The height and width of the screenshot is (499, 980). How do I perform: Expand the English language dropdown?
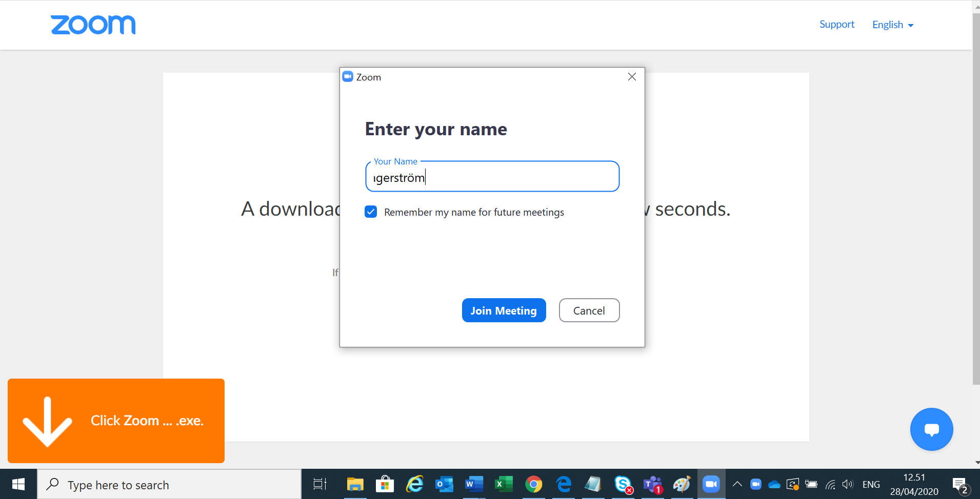(x=892, y=25)
